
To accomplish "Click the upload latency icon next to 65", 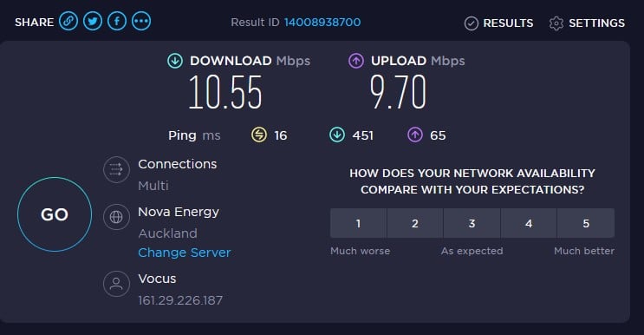I will click(415, 135).
